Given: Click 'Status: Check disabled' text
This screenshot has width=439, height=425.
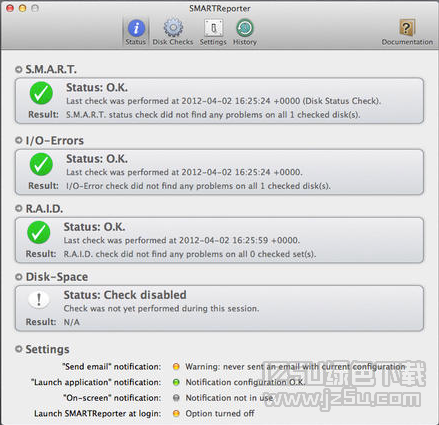Looking at the screenshot, I should [125, 295].
